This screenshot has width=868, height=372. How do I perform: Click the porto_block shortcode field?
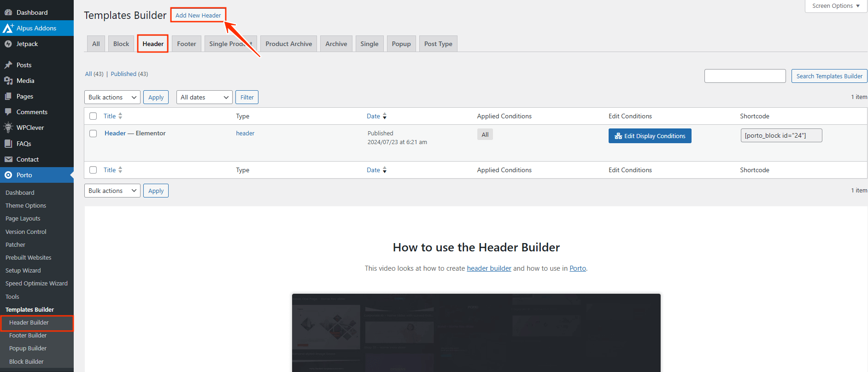click(781, 135)
